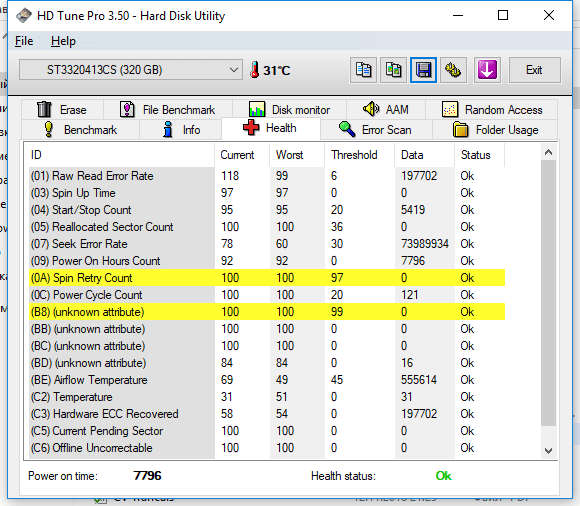The image size is (580, 506).
Task: Click the Disk monitor chart icon
Action: coord(257,109)
